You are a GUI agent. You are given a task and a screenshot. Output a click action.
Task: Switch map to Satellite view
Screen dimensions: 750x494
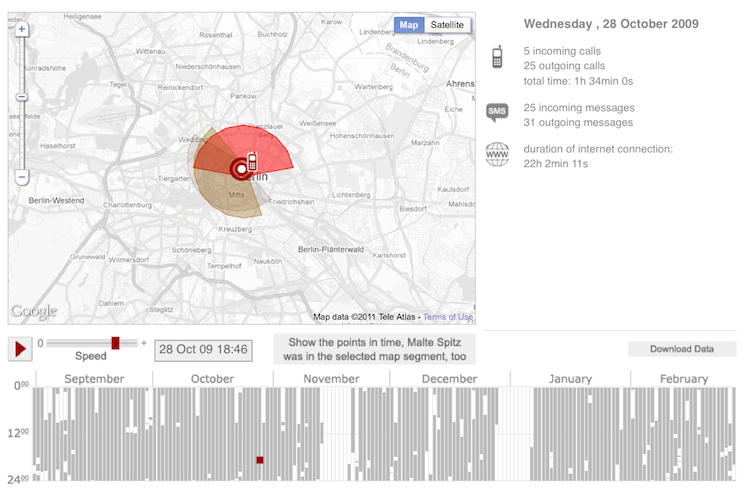[447, 25]
